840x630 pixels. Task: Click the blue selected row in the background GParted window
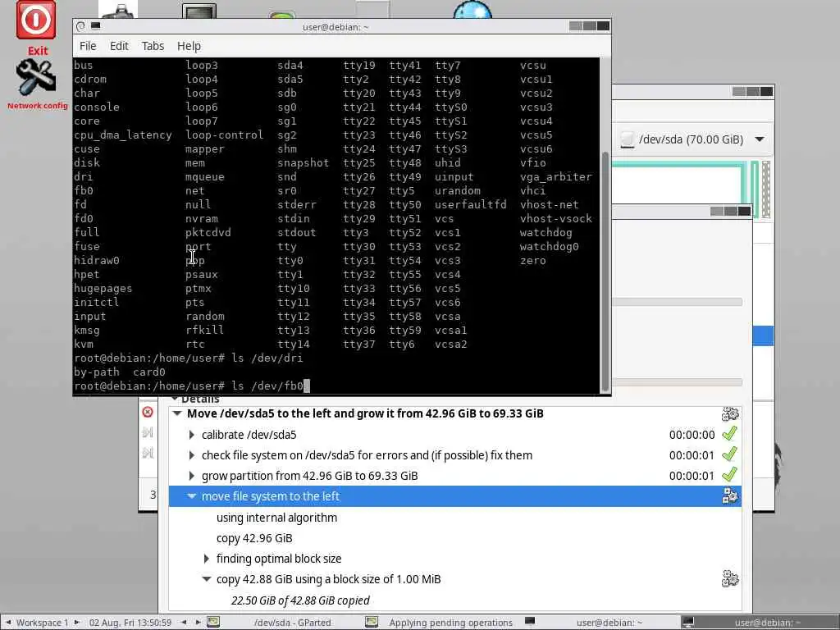pyautogui.click(x=763, y=336)
